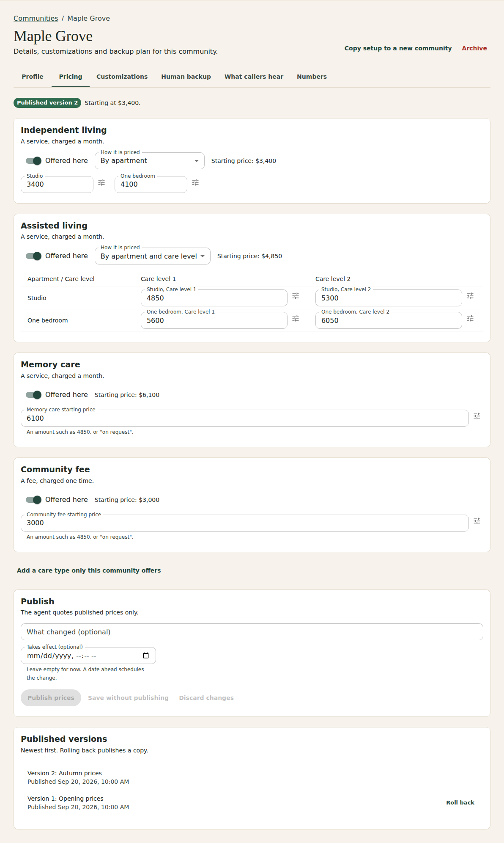Open tune icon for Memory care starting price
The width and height of the screenshot is (504, 843).
point(477,416)
